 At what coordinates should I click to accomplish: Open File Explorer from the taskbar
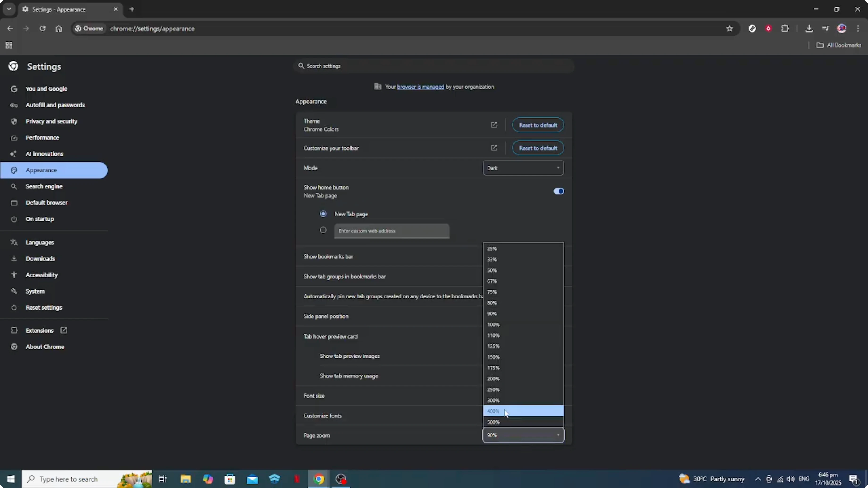pos(185,479)
